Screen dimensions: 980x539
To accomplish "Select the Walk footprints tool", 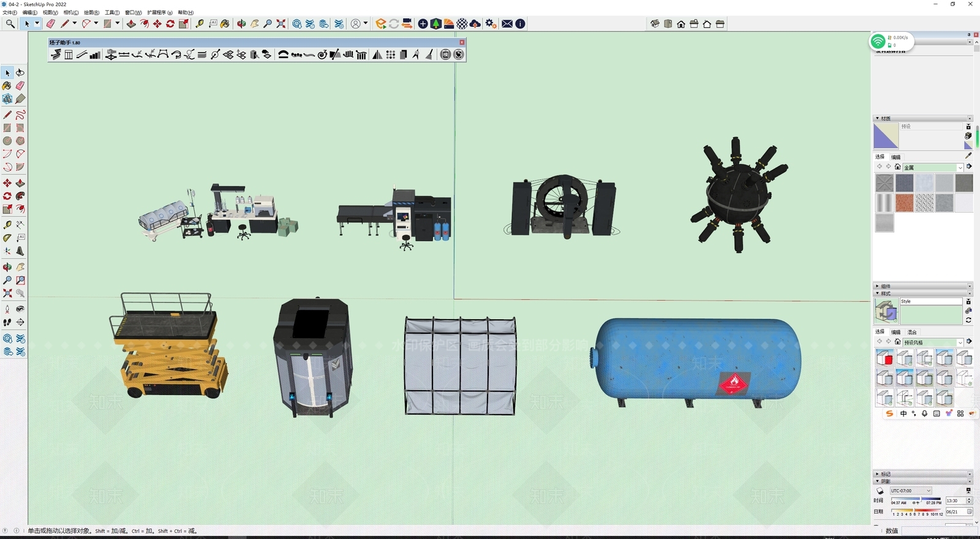I will coord(7,322).
